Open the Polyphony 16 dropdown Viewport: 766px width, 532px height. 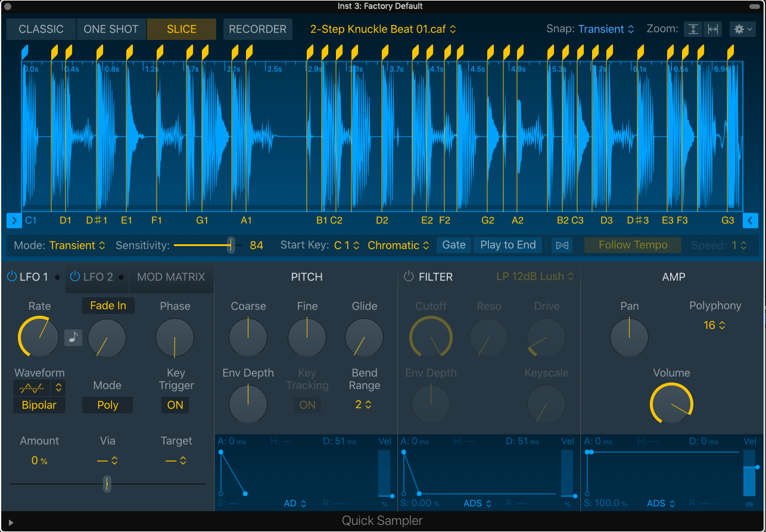pos(715,325)
